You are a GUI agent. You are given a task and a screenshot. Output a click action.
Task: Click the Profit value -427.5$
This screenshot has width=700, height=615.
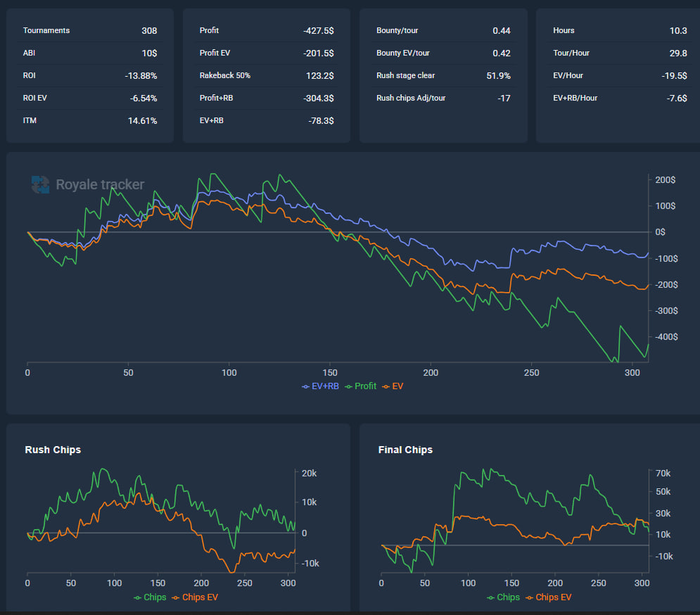coord(318,31)
